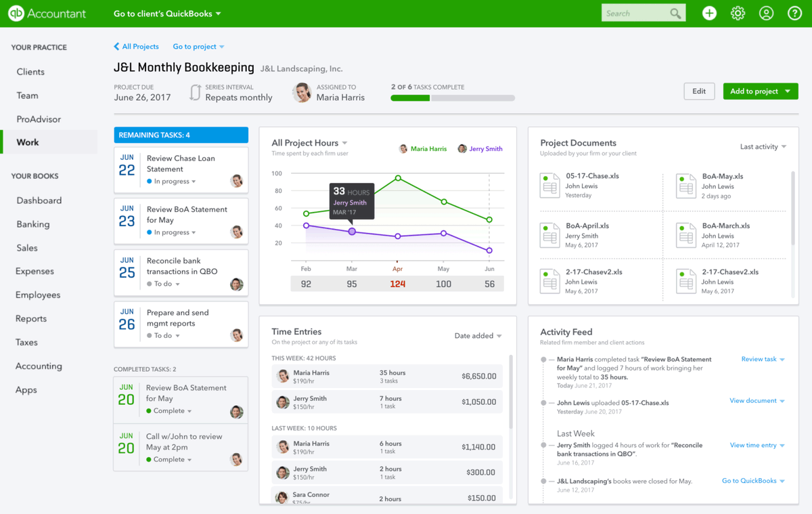
Task: Click the March data point on purple line
Action: pyautogui.click(x=352, y=232)
